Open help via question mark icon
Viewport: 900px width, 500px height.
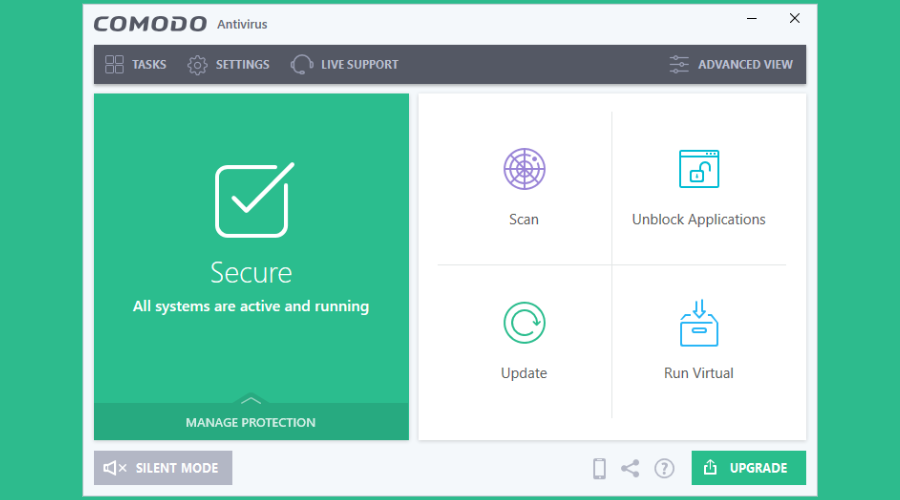coord(664,468)
